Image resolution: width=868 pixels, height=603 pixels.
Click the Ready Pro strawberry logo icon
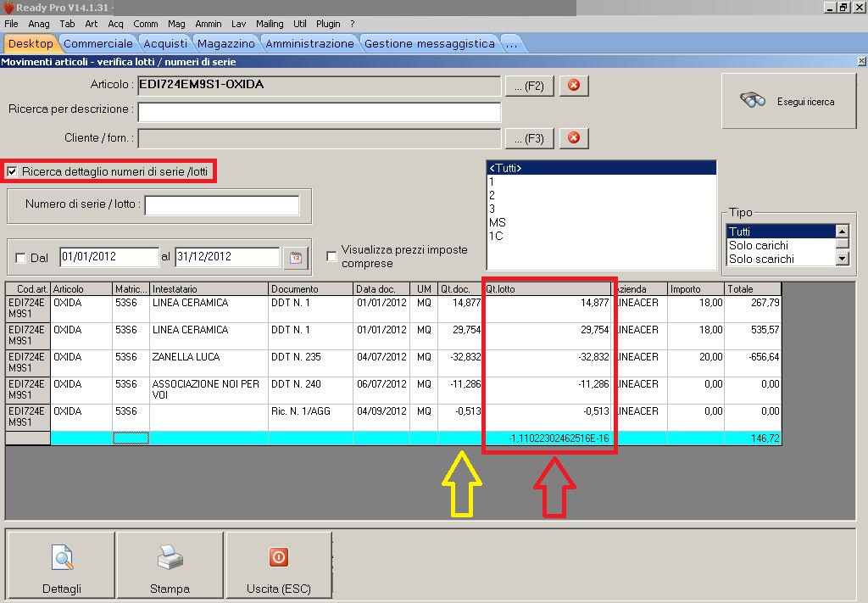pyautogui.click(x=8, y=7)
